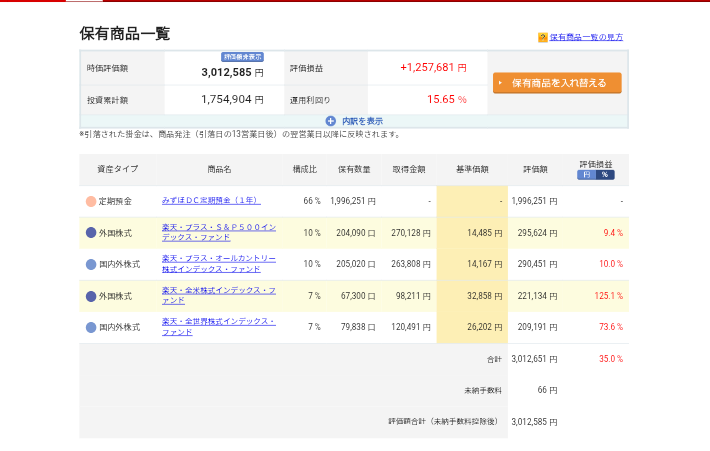Click the 9.4 % gain value

tap(613, 233)
